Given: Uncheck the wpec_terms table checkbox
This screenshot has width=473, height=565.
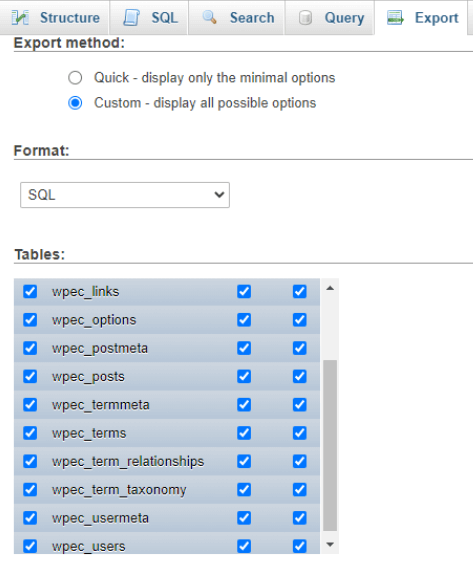Looking at the screenshot, I should [x=30, y=433].
